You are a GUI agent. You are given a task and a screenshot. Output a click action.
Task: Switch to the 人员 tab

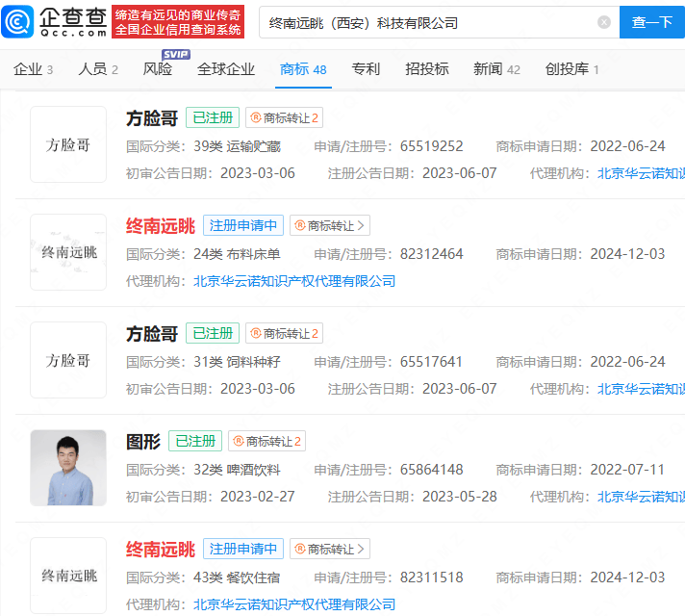[x=98, y=69]
